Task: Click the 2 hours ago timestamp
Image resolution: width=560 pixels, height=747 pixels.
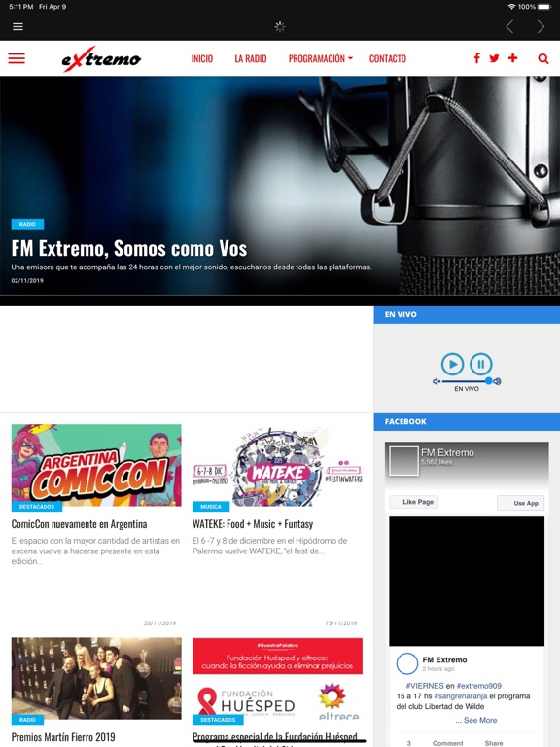Action: tap(438, 669)
